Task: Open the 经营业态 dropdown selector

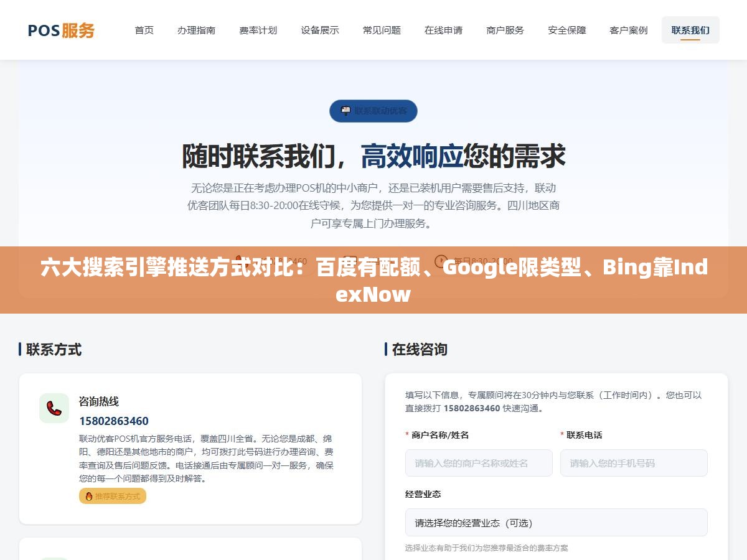Action: click(557, 523)
